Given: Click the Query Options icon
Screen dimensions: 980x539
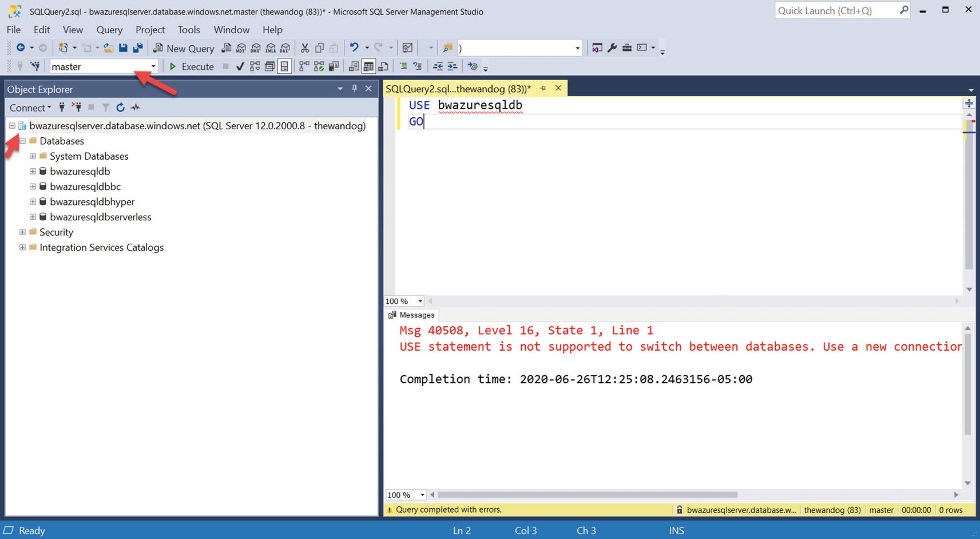Looking at the screenshot, I should (269, 66).
